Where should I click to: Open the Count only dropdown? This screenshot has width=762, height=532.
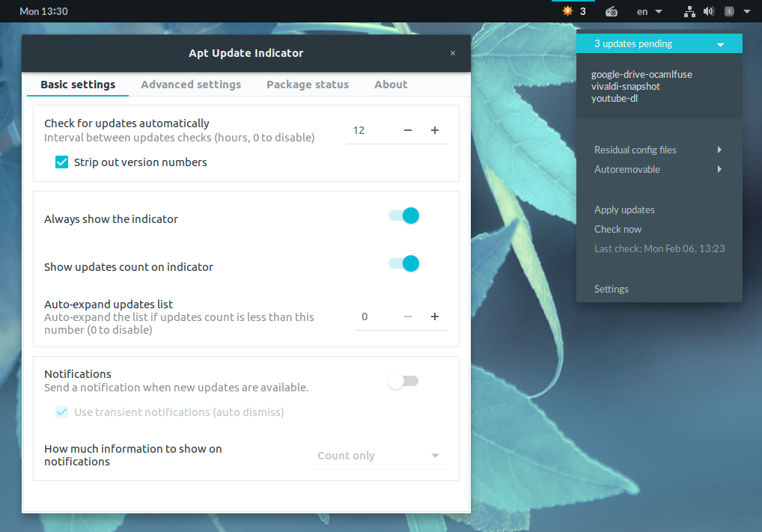[x=379, y=456]
